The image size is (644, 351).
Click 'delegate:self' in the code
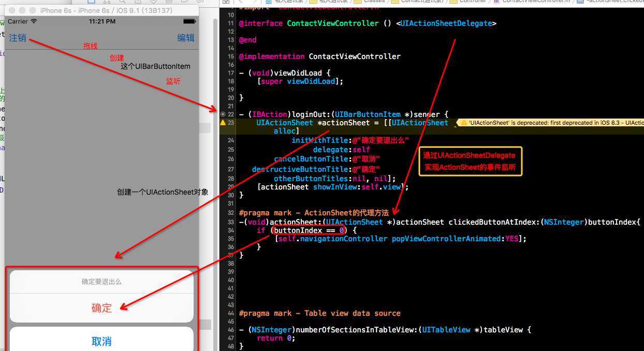tap(342, 150)
